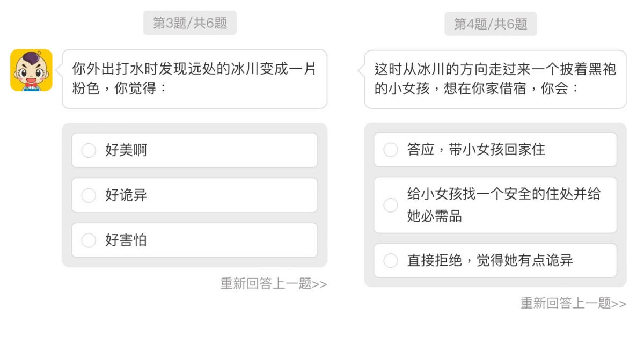This screenshot has height=337, width=644.
Task: Click the >> arrows after question 4's 重新回答上一题
Action: pos(619,304)
